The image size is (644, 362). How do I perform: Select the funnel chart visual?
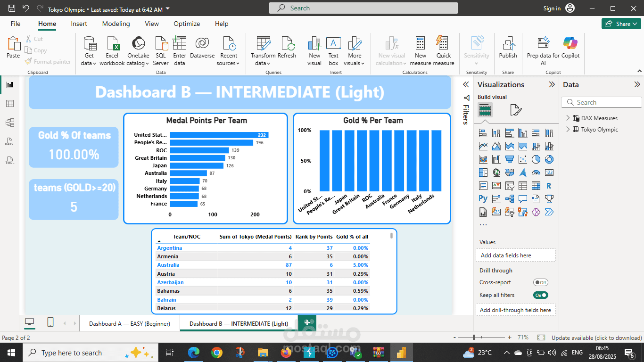509,159
